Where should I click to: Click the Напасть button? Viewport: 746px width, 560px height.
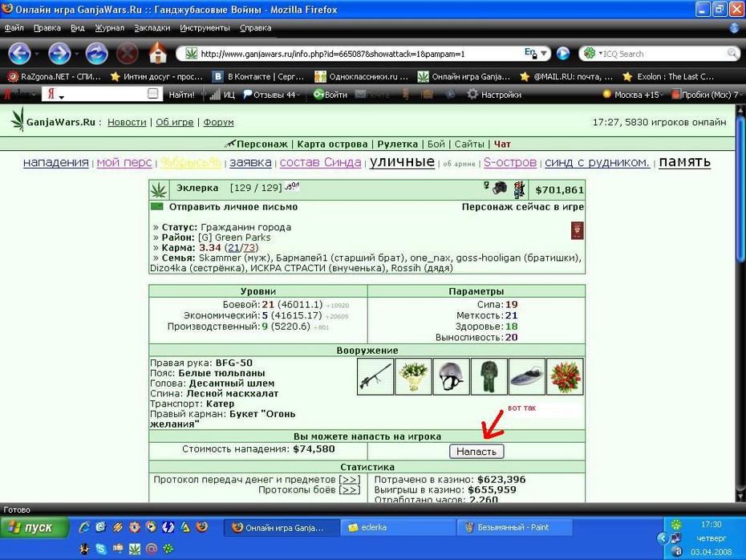(x=476, y=452)
